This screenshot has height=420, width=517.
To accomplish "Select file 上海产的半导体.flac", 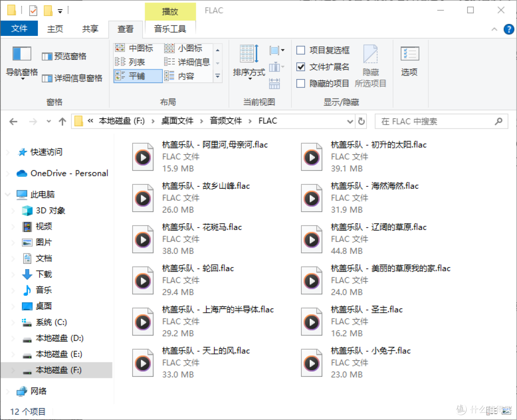I will [203, 322].
